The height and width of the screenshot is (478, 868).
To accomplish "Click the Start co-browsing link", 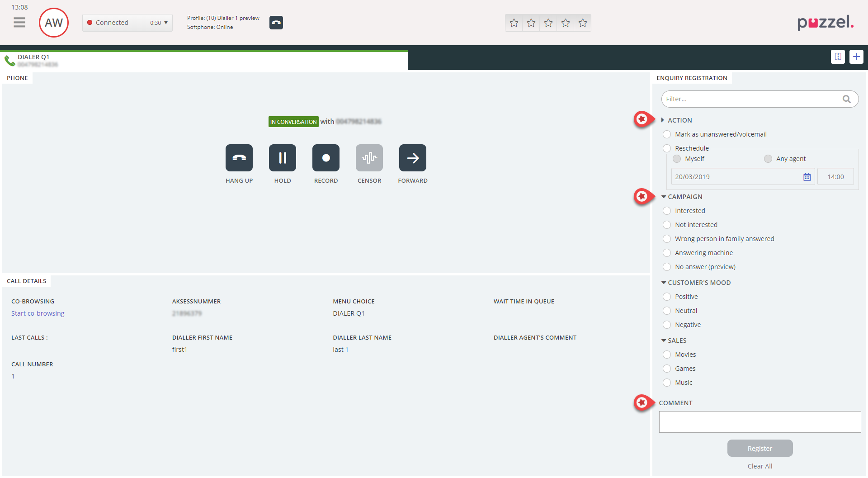I will click(38, 313).
